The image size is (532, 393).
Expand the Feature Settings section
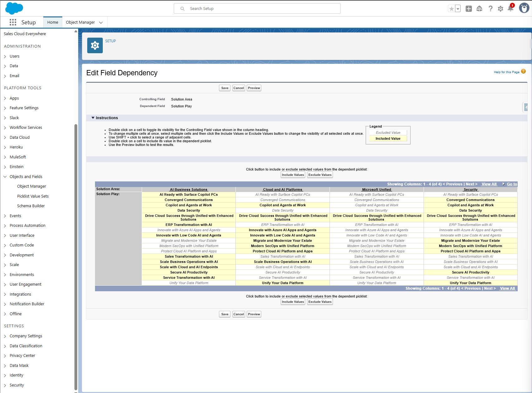tap(5, 108)
